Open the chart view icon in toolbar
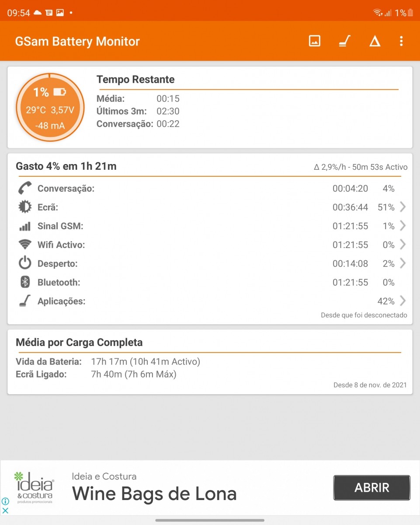 tap(315, 41)
